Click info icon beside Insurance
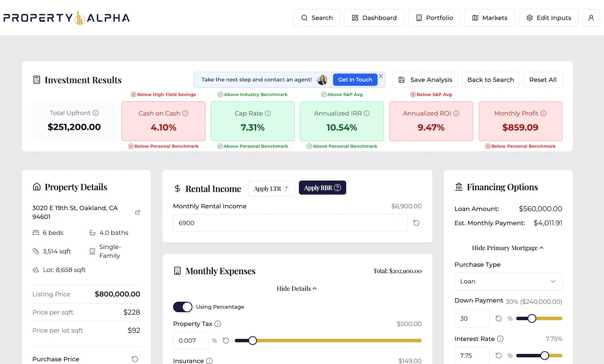 tap(210, 361)
